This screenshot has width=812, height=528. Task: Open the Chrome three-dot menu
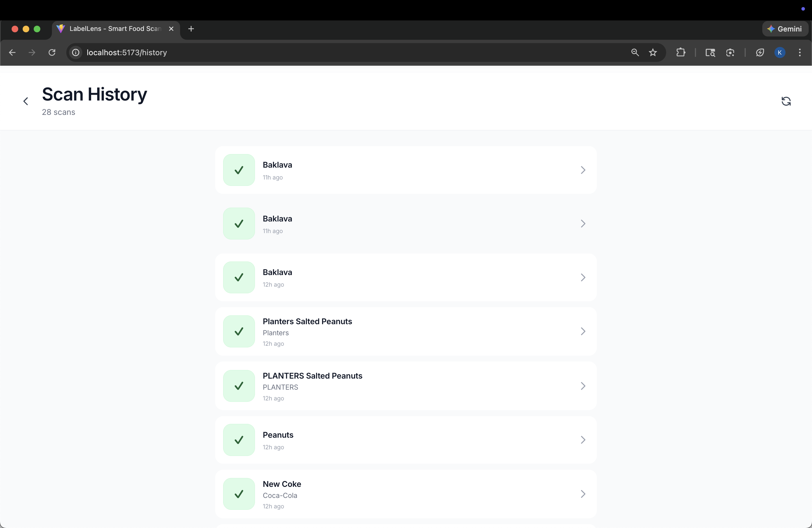800,52
